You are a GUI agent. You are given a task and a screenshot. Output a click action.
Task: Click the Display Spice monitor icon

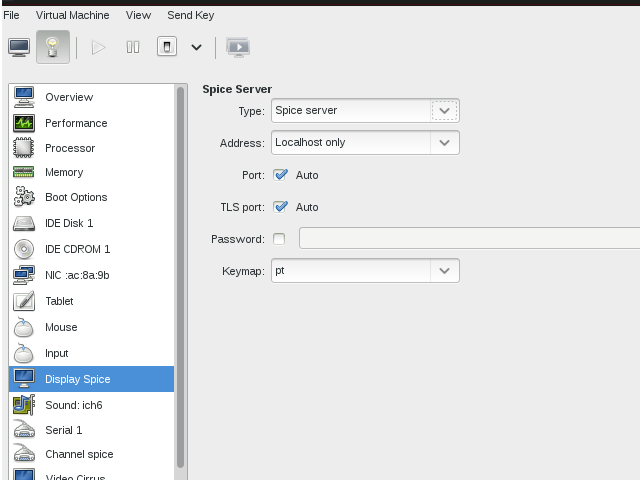24,379
